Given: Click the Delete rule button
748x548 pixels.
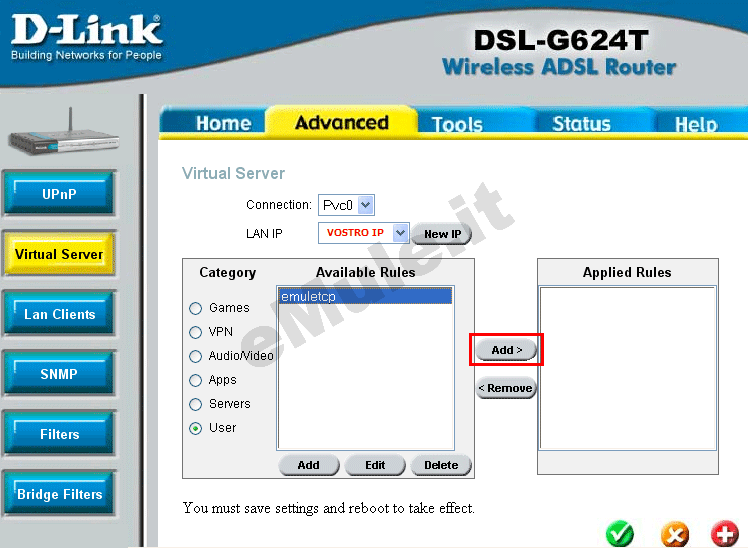Looking at the screenshot, I should pyautogui.click(x=441, y=465).
